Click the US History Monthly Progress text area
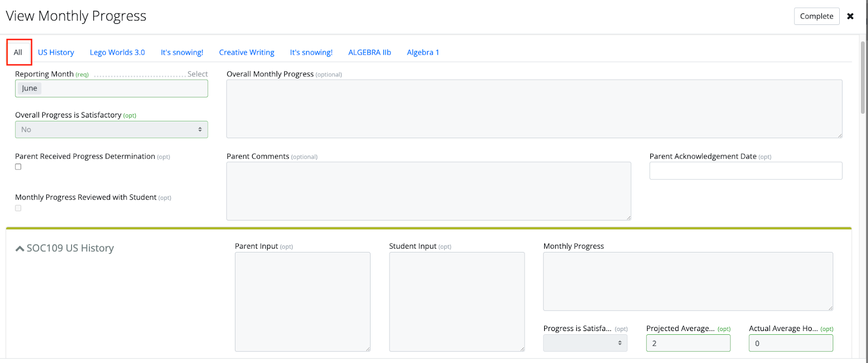This screenshot has width=868, height=363. (688, 281)
